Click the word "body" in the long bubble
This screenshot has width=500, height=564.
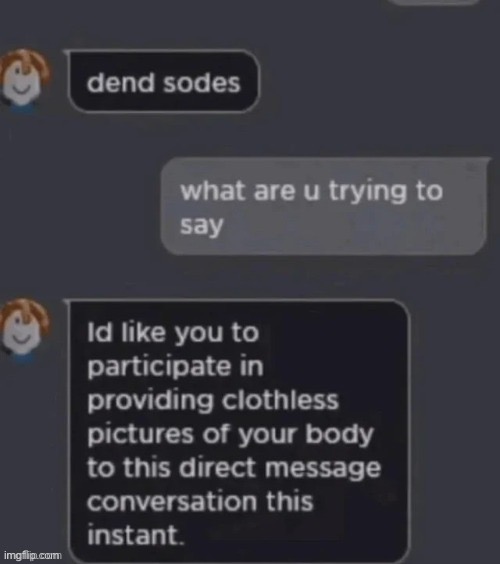(x=340, y=435)
